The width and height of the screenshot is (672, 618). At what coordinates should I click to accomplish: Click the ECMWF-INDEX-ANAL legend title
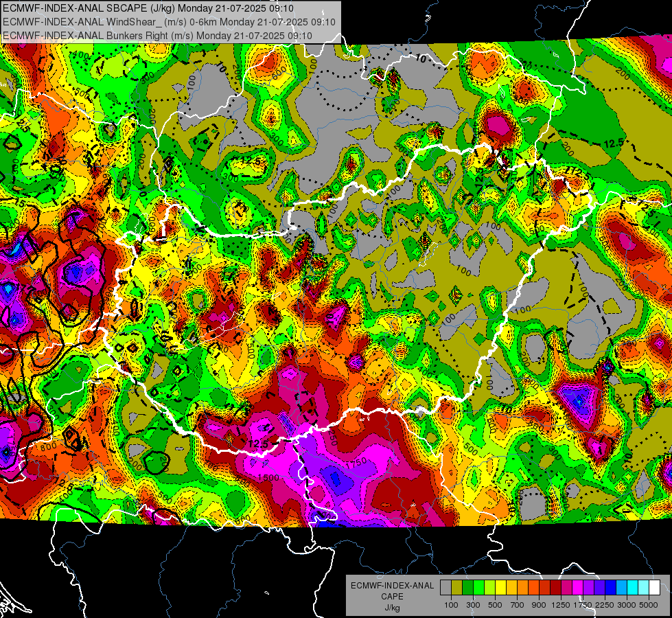(393, 586)
